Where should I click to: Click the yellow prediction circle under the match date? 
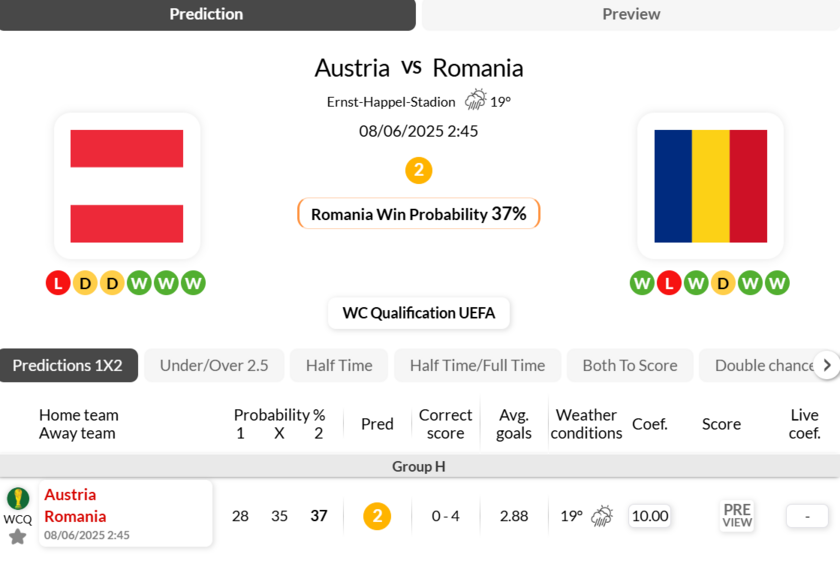(x=419, y=170)
